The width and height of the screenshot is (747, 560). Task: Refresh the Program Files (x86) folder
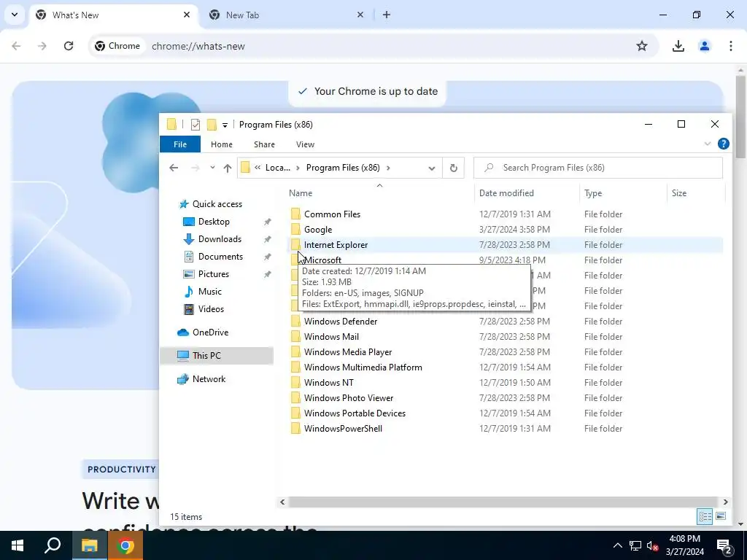click(x=454, y=168)
